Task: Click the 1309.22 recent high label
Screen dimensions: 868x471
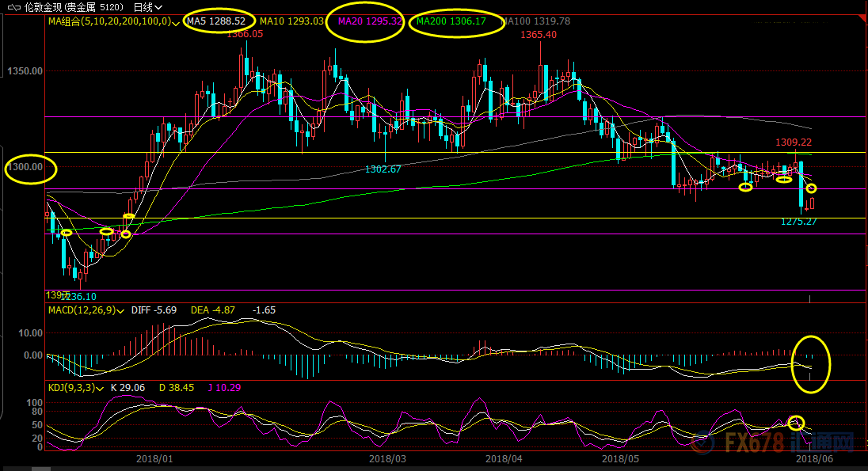Action: click(794, 142)
